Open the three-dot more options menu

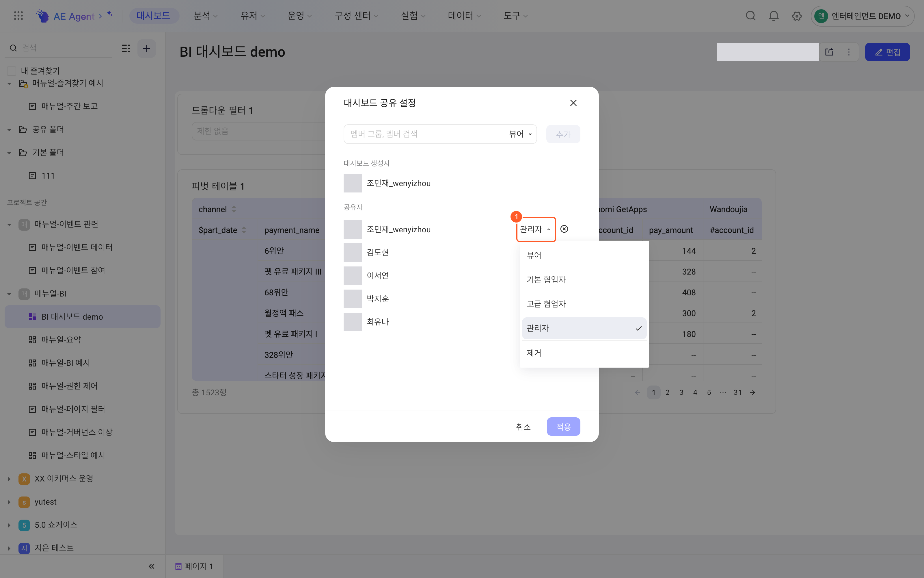(x=849, y=52)
